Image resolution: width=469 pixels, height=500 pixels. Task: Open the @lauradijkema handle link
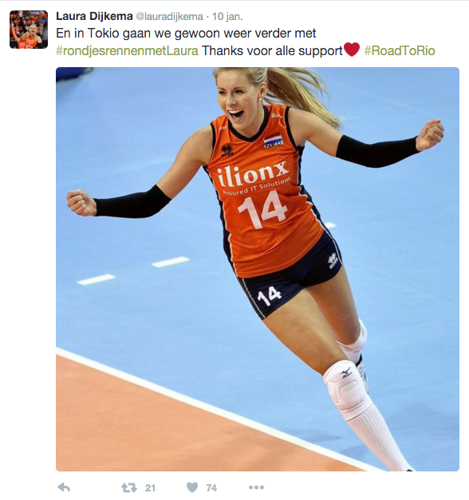coord(170,16)
